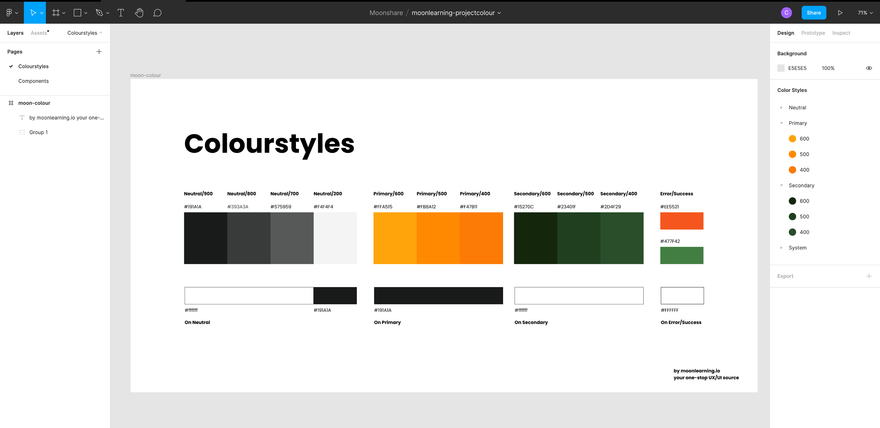
Task: Select the Move tool
Action: pyautogui.click(x=33, y=12)
